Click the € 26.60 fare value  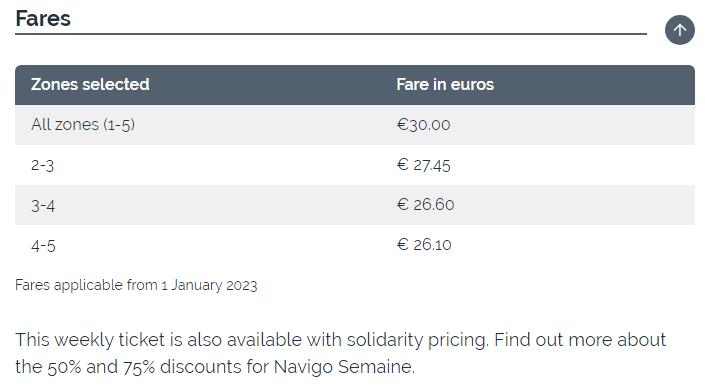425,205
